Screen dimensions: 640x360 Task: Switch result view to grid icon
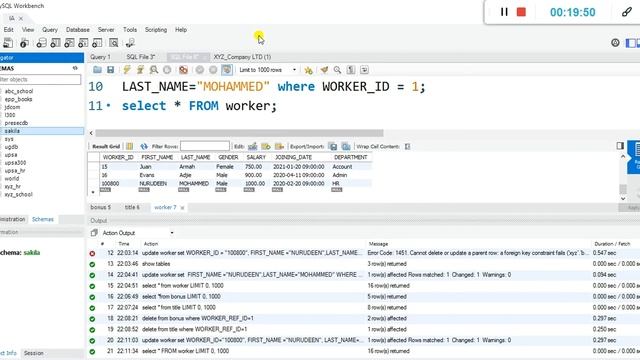[130, 146]
